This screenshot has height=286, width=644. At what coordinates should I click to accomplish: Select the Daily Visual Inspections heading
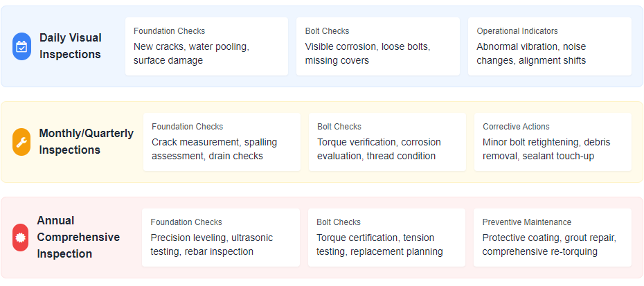pos(70,46)
